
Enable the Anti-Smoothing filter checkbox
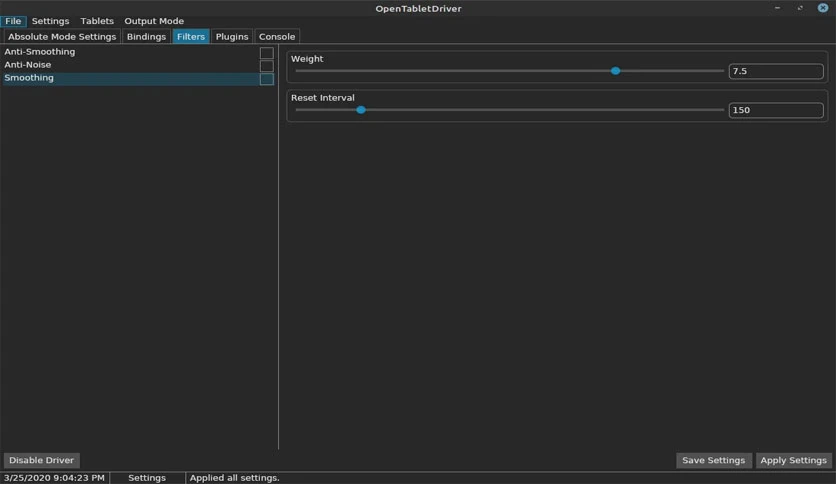pyautogui.click(x=267, y=53)
